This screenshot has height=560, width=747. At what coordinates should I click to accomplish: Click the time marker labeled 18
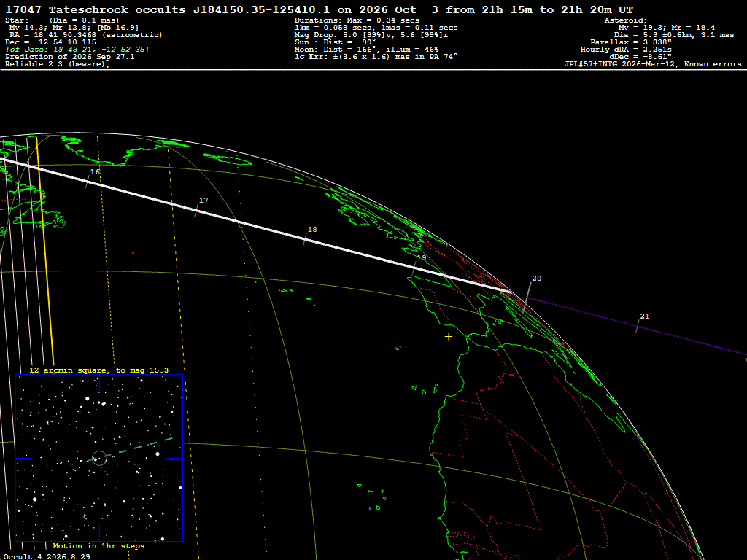pos(312,230)
